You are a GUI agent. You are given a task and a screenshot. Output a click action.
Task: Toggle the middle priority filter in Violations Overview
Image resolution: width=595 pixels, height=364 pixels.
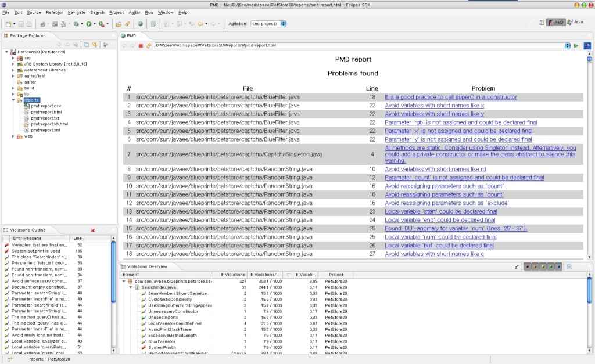[x=543, y=266]
